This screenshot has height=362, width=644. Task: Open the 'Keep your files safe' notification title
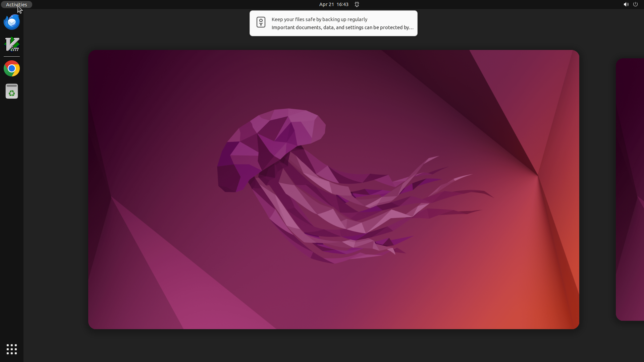(319, 19)
